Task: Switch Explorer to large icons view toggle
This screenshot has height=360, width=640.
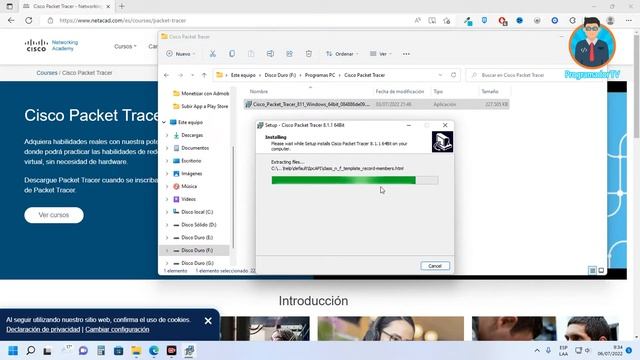Action: pos(601,270)
